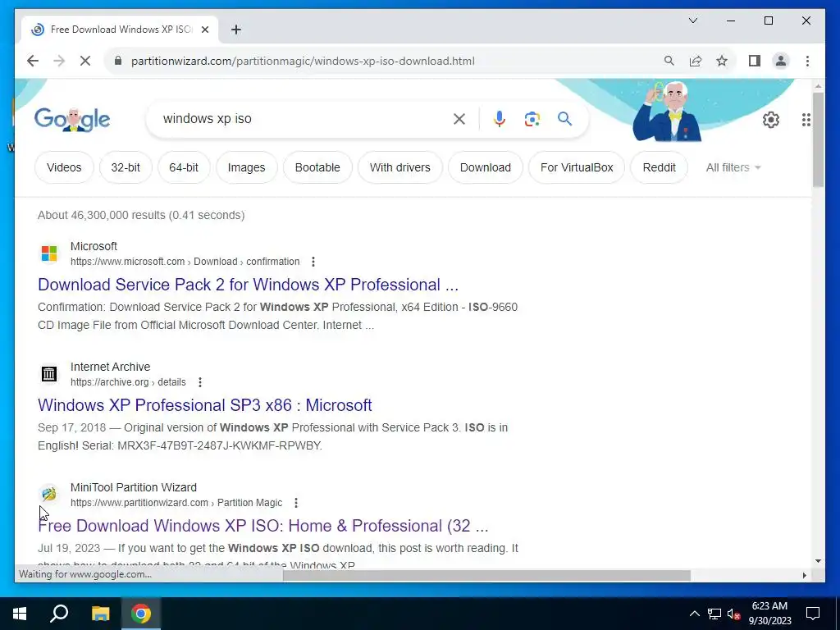Open the notification center
Screen dimensions: 840x630
pyautogui.click(x=813, y=614)
